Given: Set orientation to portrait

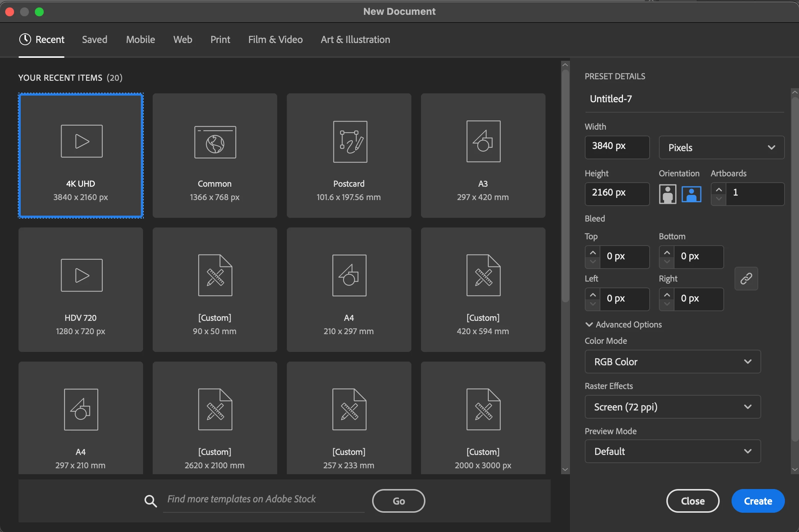Looking at the screenshot, I should (x=667, y=194).
